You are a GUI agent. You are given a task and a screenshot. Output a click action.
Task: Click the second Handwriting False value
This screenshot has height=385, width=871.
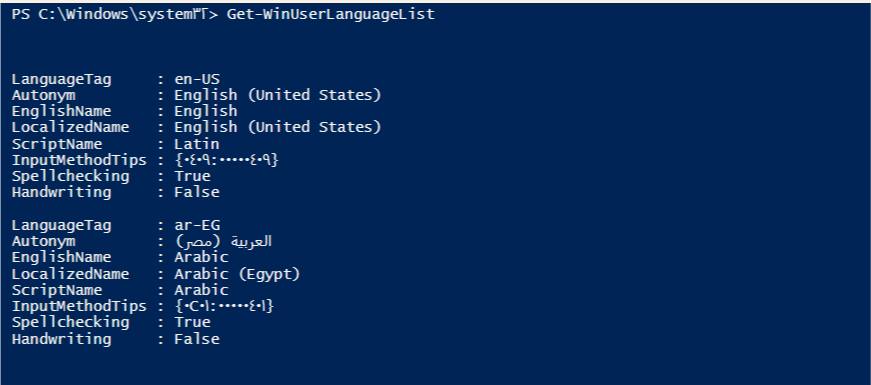pos(197,339)
